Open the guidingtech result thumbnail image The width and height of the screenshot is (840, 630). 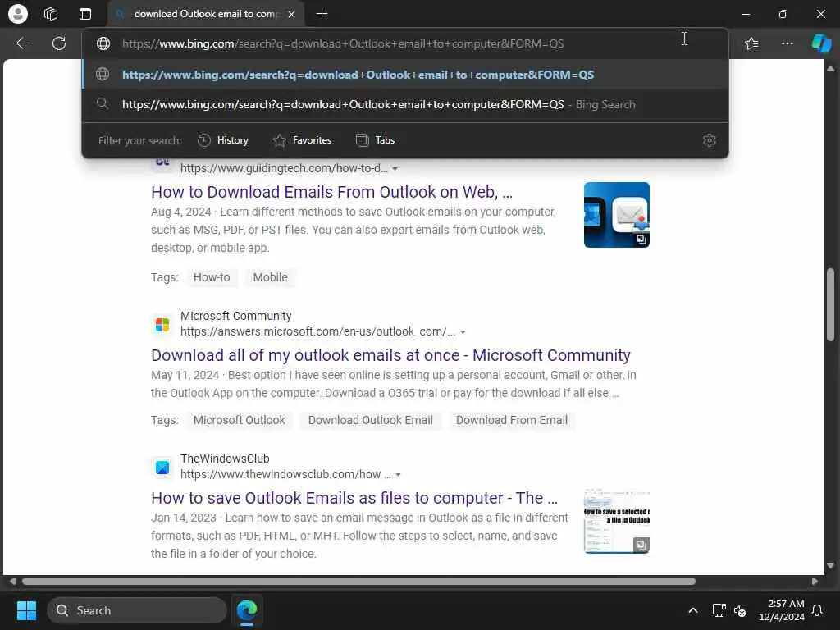coord(617,215)
